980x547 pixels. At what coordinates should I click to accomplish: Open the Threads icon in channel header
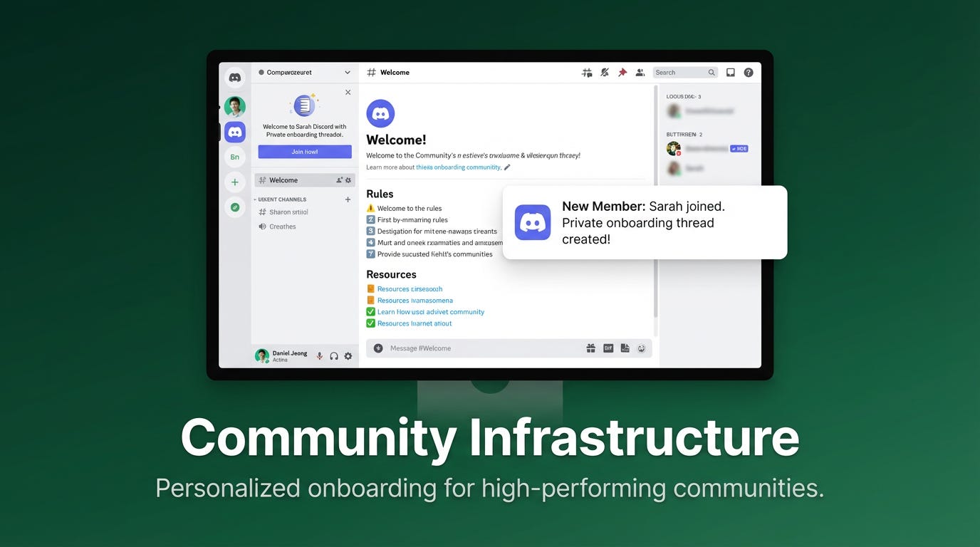pos(587,73)
